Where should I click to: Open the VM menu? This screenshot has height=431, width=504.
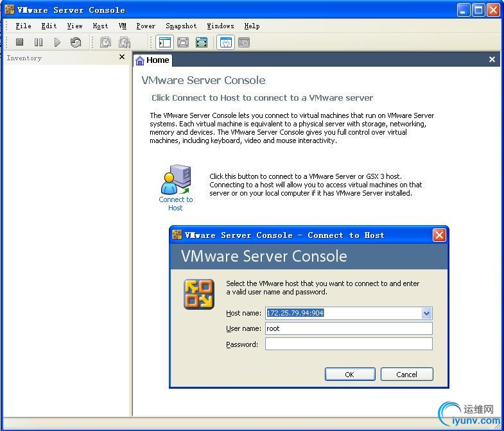pyautogui.click(x=123, y=26)
